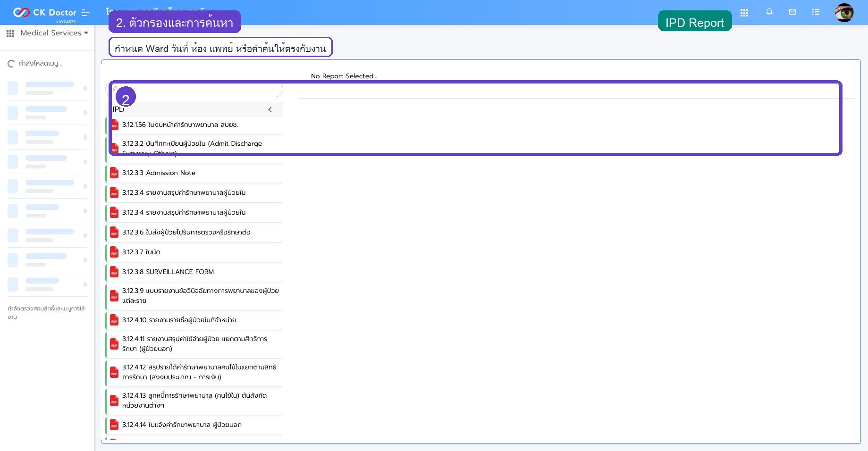868x451 pixels.
Task: Click PDF icon of 3.12.4.11 report
Action: [114, 344]
